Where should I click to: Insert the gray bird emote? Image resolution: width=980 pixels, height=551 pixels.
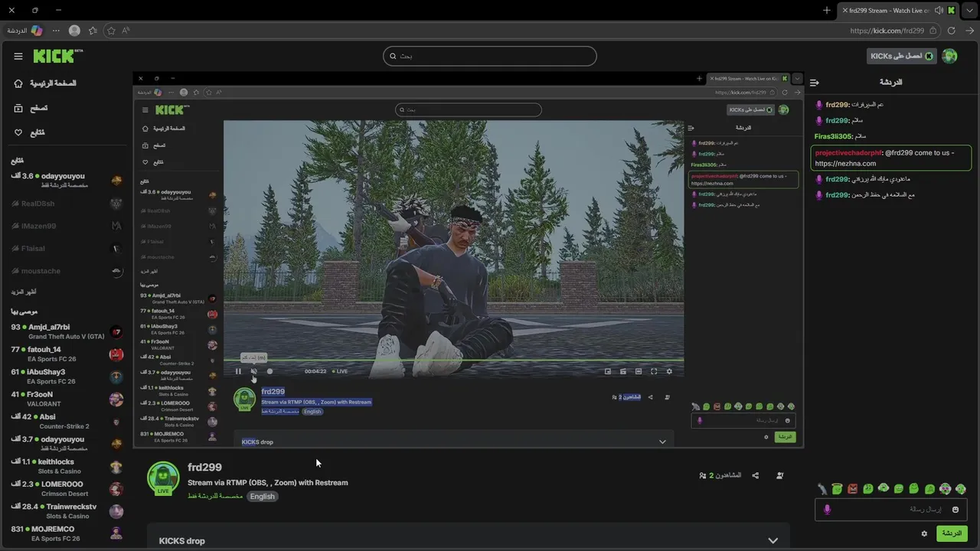click(x=822, y=488)
